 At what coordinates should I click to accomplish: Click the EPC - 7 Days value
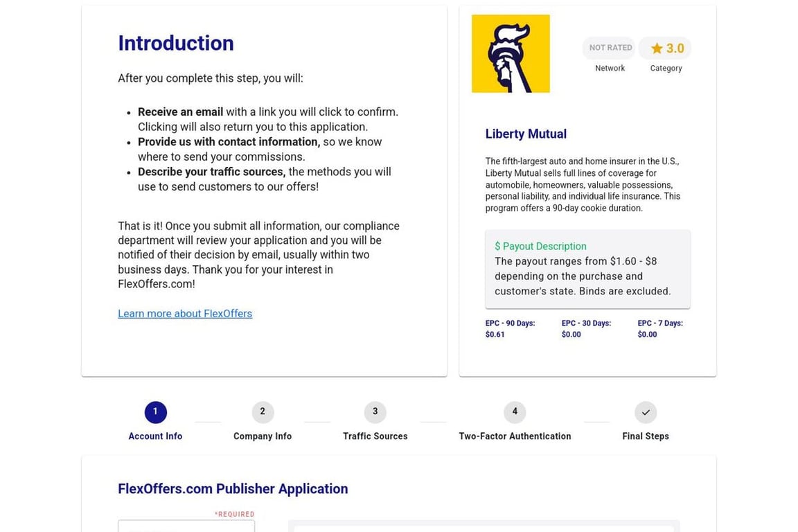coord(647,335)
